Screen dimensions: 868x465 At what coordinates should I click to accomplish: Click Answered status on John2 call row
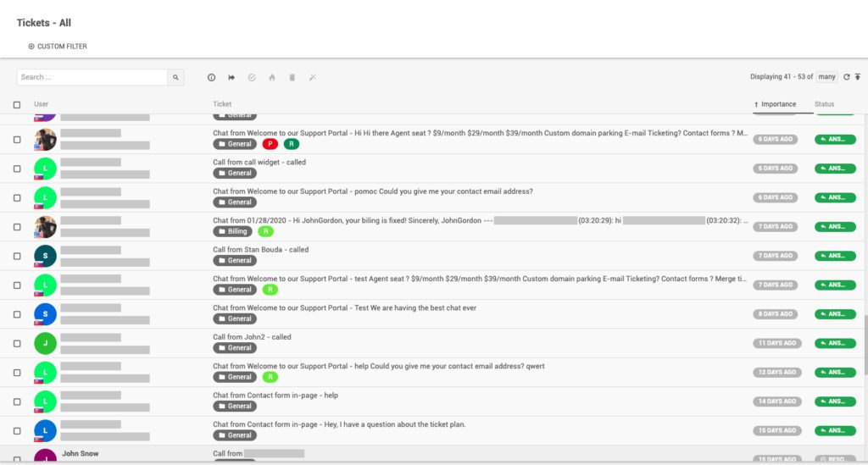(x=835, y=343)
